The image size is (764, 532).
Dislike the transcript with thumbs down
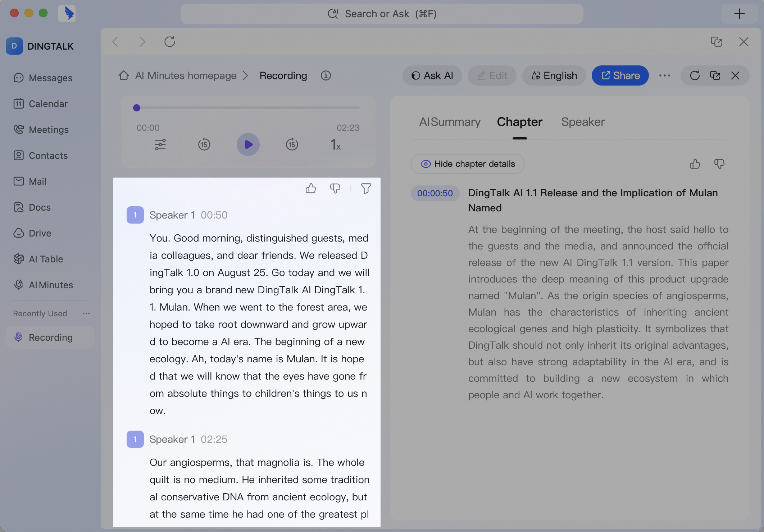335,188
